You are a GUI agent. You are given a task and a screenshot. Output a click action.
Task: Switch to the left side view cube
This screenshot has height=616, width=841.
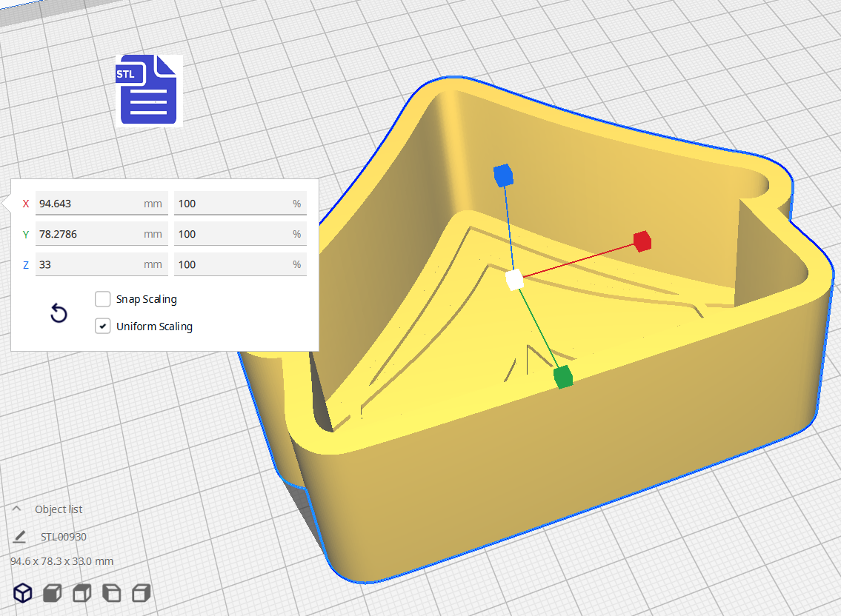[x=111, y=592]
